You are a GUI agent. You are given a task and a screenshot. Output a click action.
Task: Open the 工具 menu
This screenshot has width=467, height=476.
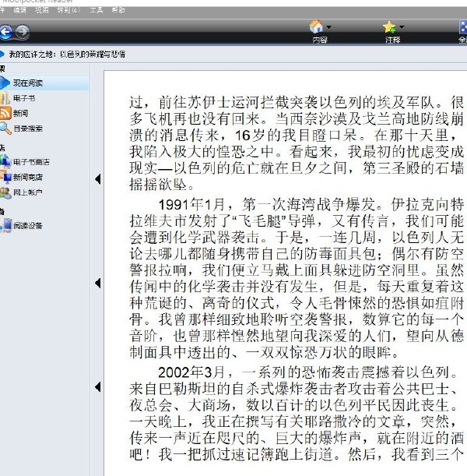coord(97,10)
